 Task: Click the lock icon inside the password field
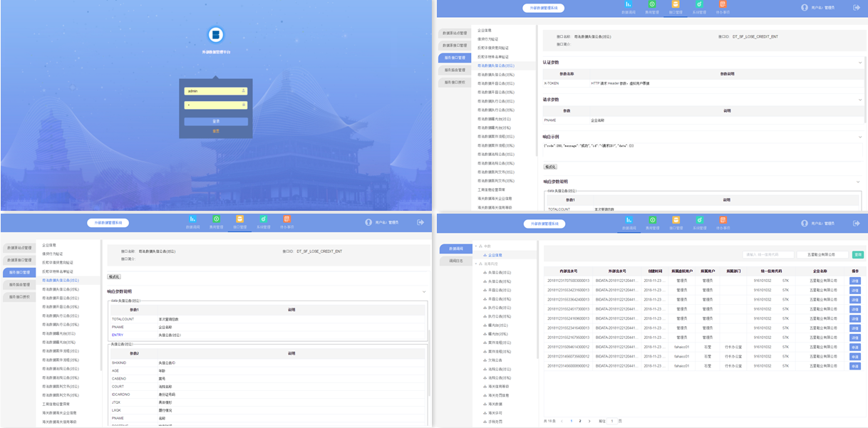pos(244,105)
